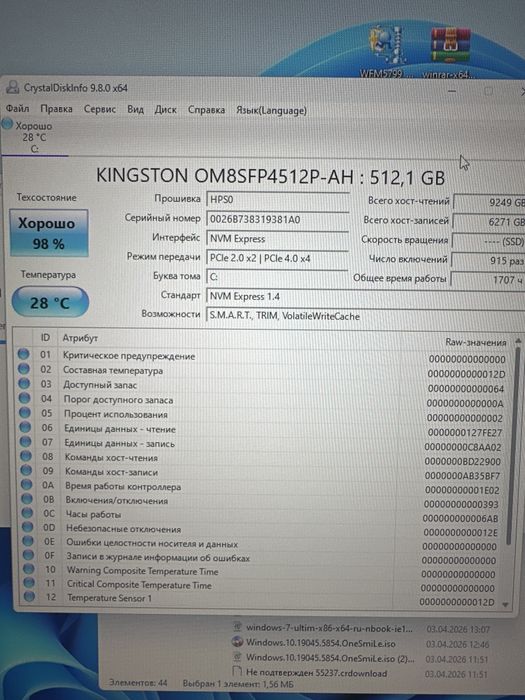Click the CrystalDiskInfo title bar icon
525x700 pixels.
[13, 87]
